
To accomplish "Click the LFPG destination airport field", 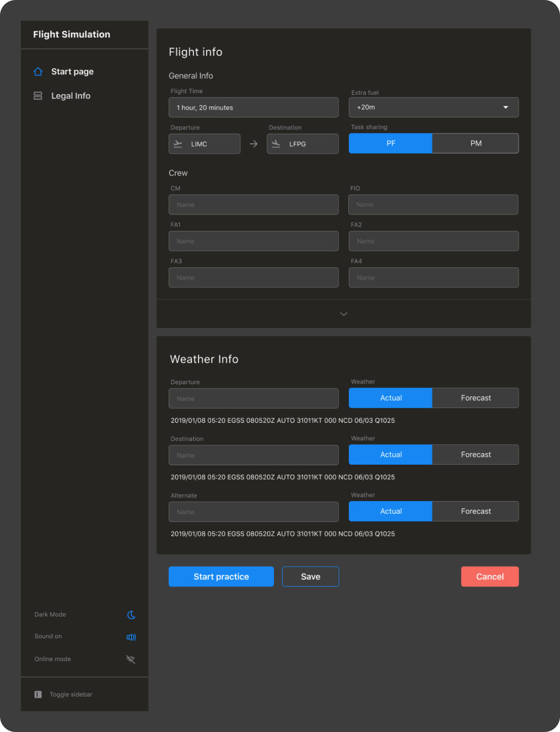I will (x=303, y=144).
